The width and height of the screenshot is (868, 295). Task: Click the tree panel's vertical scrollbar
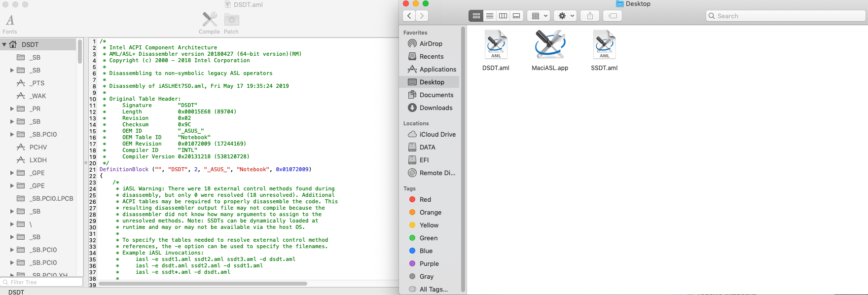80,51
